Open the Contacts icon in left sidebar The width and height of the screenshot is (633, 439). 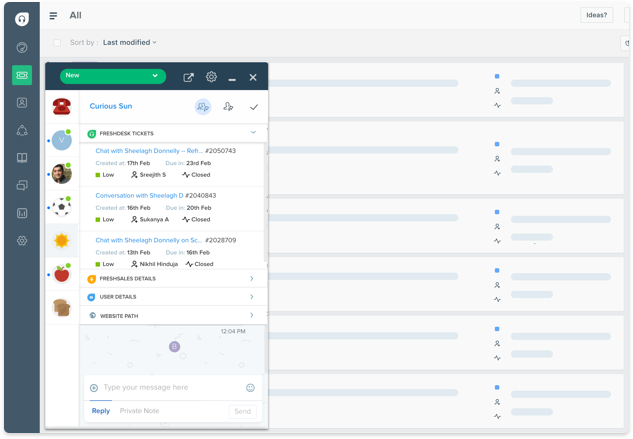tap(21, 102)
